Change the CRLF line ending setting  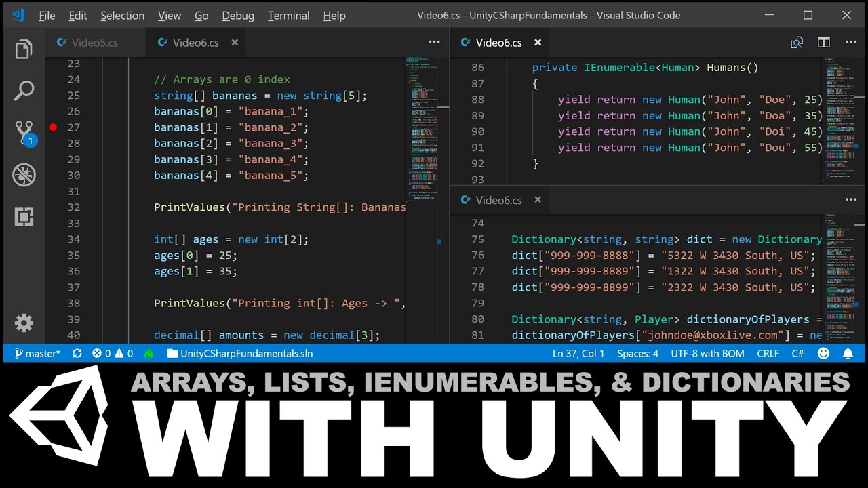[768, 353]
